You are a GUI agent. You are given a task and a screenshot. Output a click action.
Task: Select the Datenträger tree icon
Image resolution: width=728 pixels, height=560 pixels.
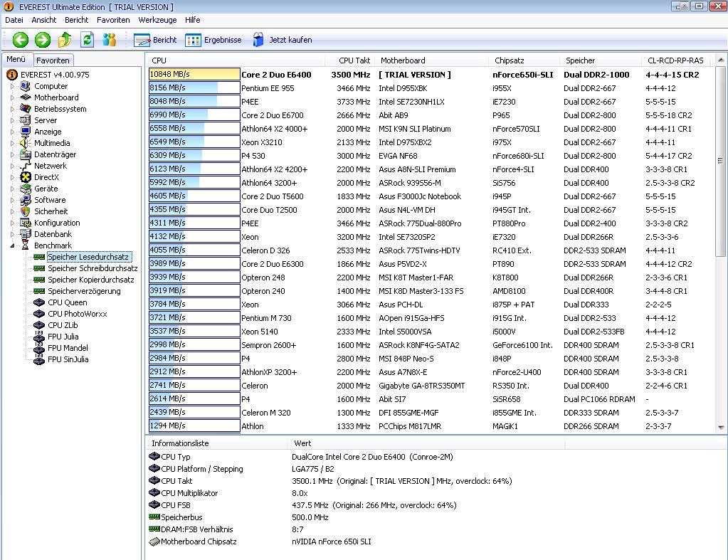click(x=26, y=154)
